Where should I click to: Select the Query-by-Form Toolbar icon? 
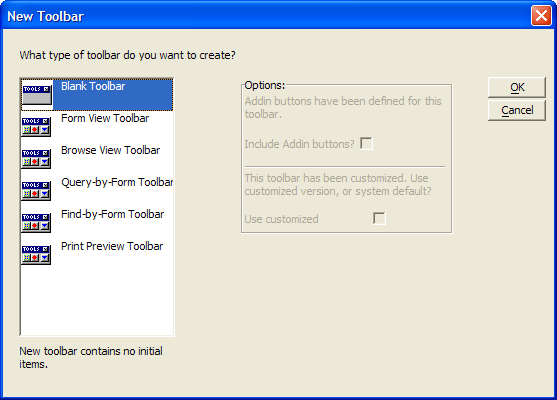36,190
